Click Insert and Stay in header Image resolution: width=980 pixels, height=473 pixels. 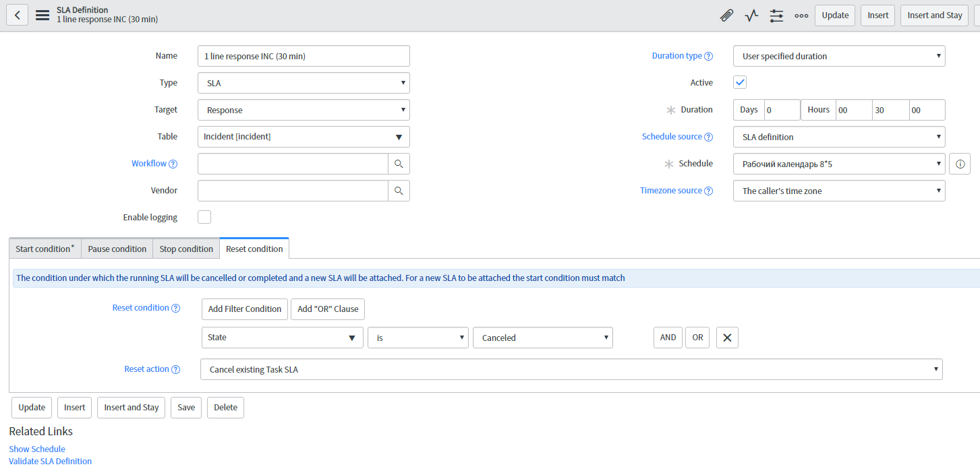(935, 15)
